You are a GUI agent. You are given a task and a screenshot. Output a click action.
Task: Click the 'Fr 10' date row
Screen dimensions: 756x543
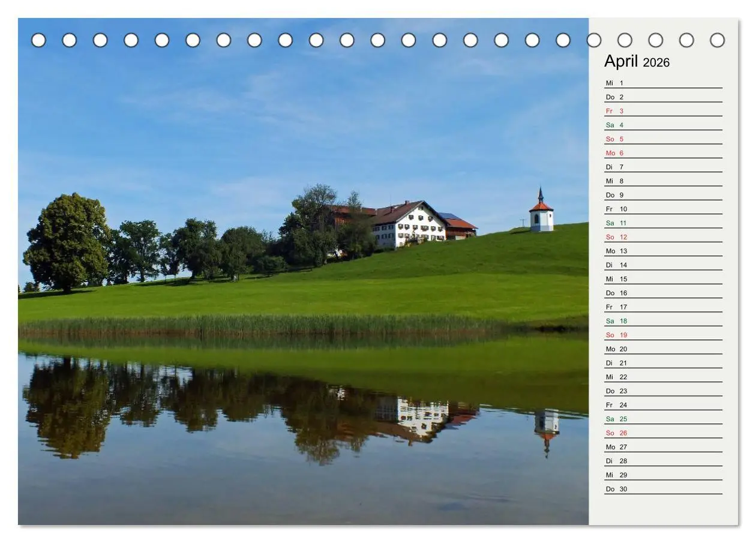[663, 209]
